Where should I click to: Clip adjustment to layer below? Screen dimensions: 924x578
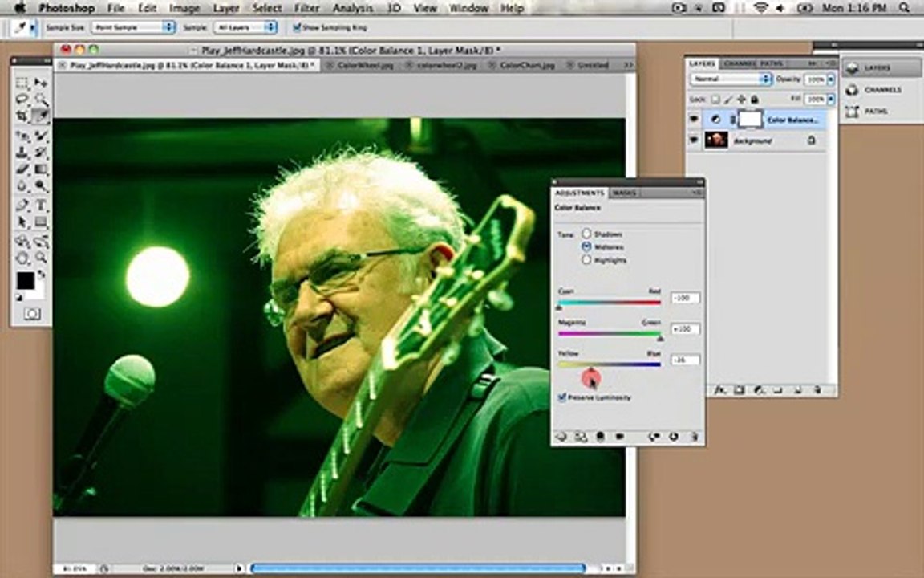click(x=601, y=437)
